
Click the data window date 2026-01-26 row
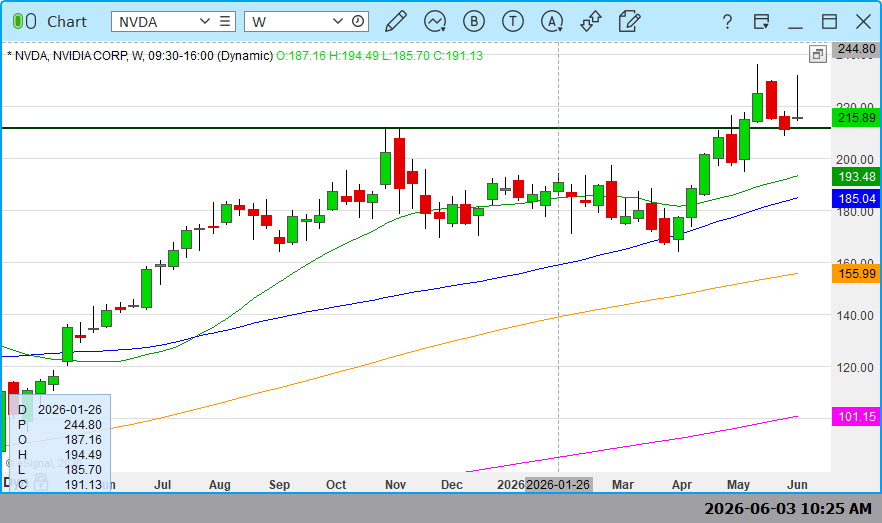pyautogui.click(x=60, y=409)
